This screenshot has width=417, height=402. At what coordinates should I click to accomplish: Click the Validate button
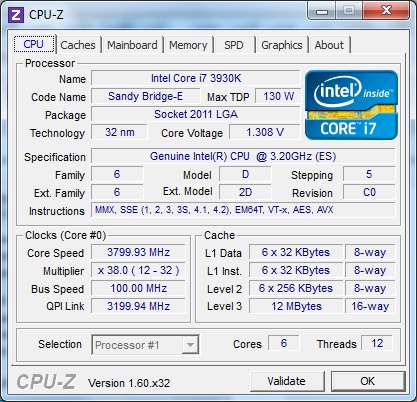pyautogui.click(x=287, y=381)
